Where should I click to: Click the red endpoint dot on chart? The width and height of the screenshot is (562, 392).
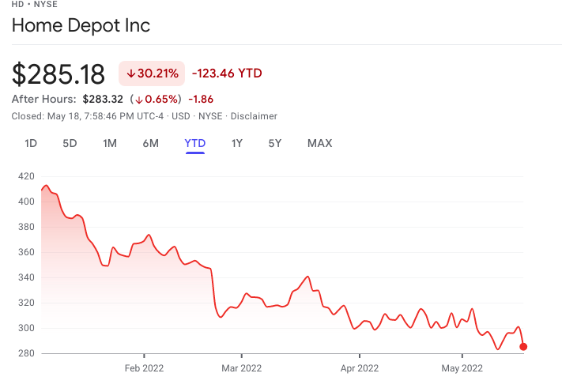click(x=523, y=346)
